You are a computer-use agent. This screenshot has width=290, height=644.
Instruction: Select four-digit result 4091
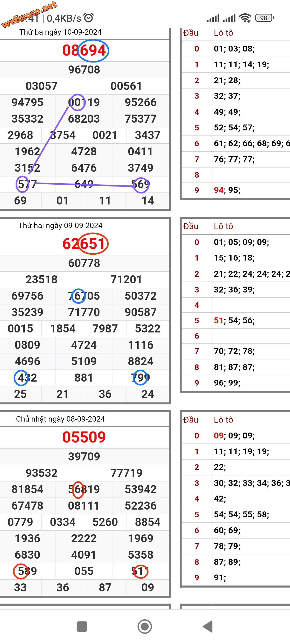pos(84,555)
